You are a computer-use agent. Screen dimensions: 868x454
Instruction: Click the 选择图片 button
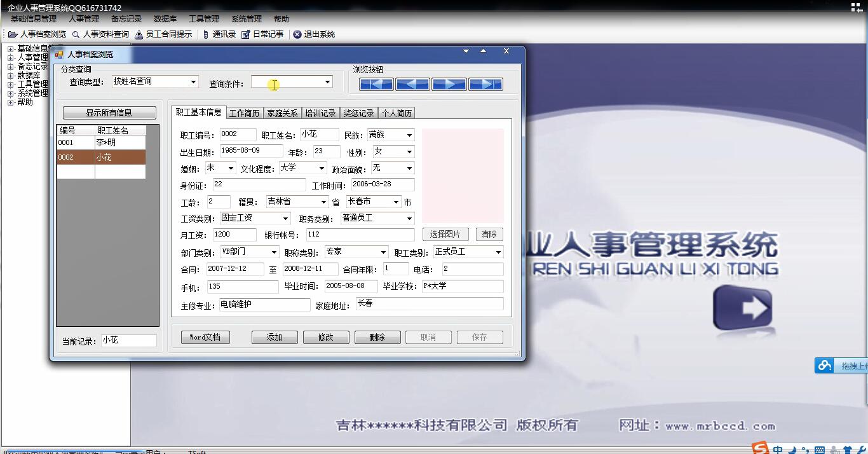pos(445,234)
